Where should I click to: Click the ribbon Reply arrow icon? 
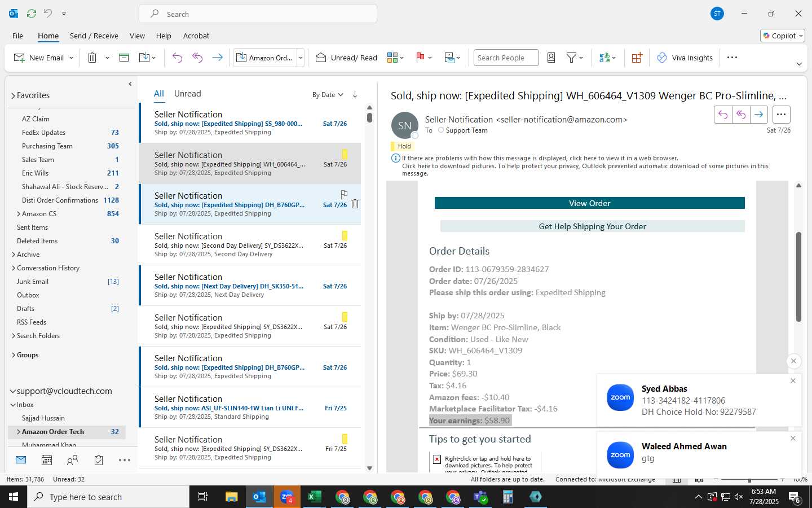177,58
